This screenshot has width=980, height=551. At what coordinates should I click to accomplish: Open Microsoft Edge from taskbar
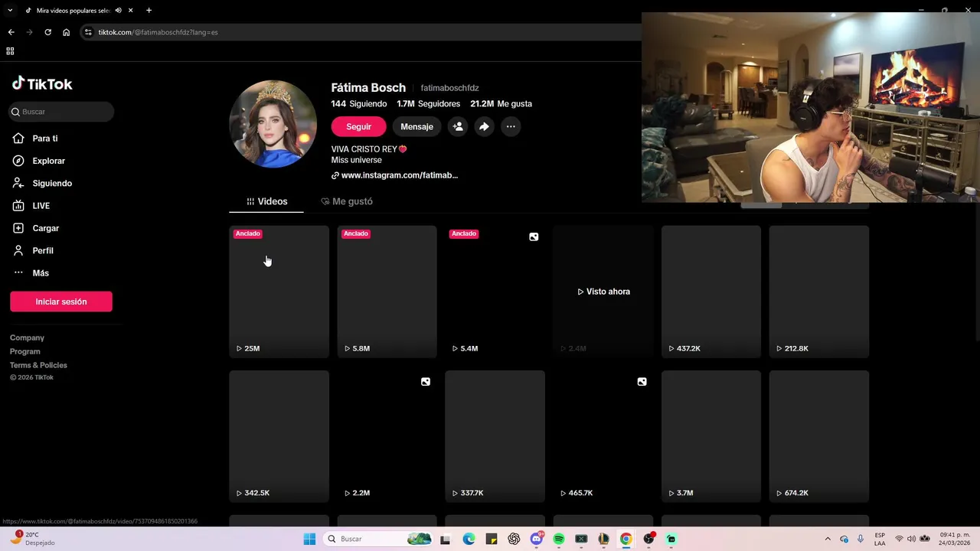[x=469, y=539]
